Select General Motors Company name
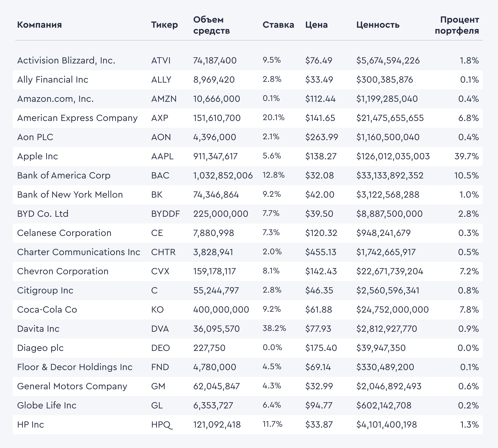The height and width of the screenshot is (448, 498). pyautogui.click(x=72, y=387)
